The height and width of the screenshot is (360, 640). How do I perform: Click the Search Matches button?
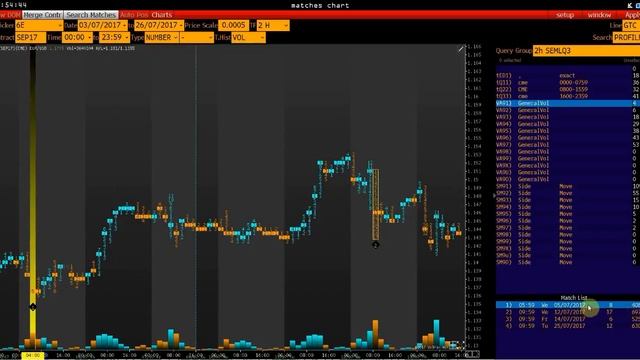[91, 15]
